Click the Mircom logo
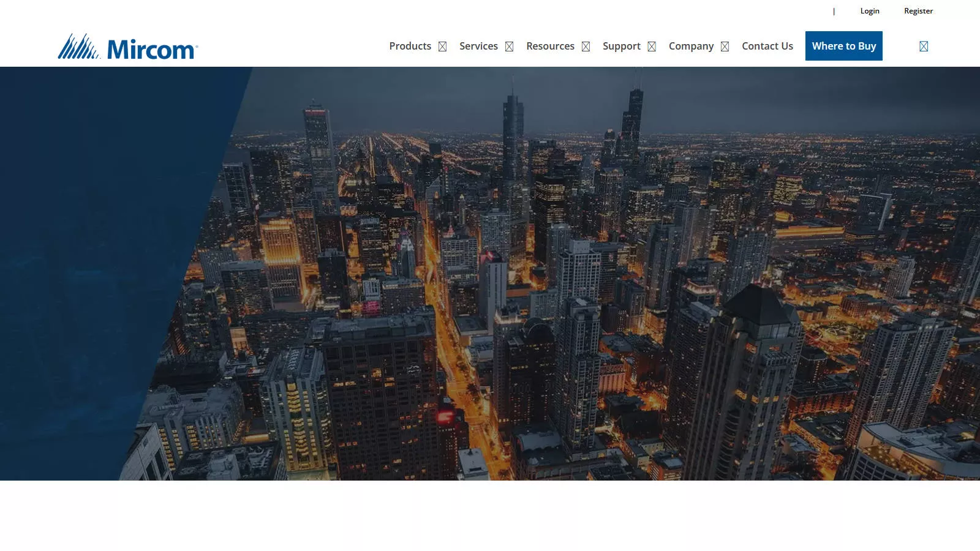This screenshot has height=551, width=980. click(128, 47)
